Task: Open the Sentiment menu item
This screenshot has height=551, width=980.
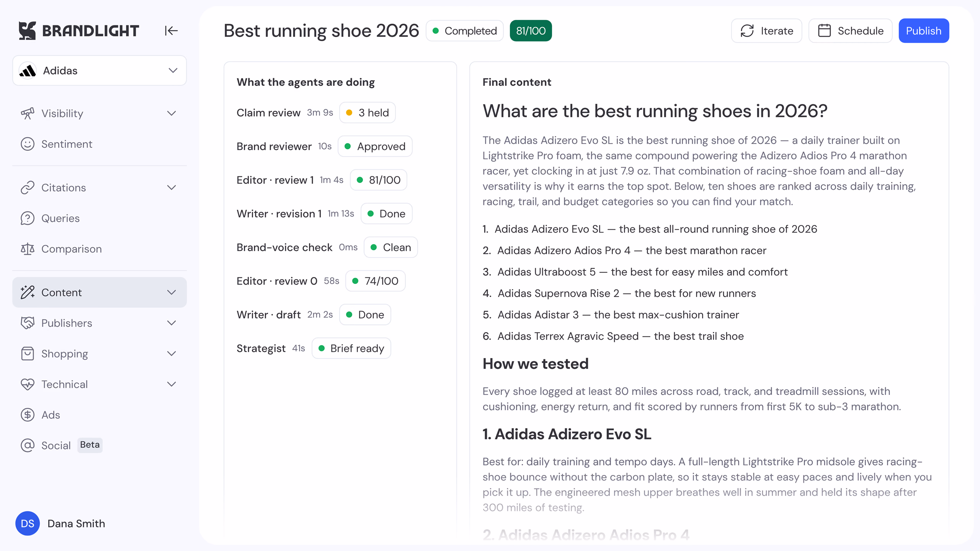Action: tap(100, 144)
